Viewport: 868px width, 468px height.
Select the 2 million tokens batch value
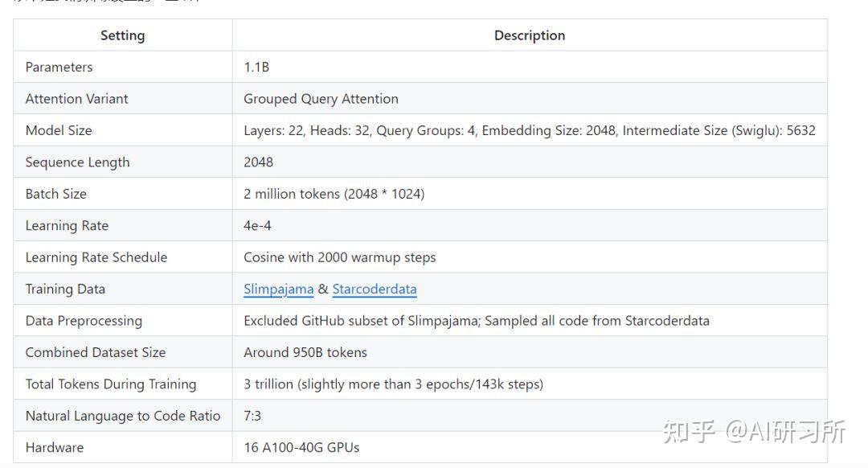point(334,194)
